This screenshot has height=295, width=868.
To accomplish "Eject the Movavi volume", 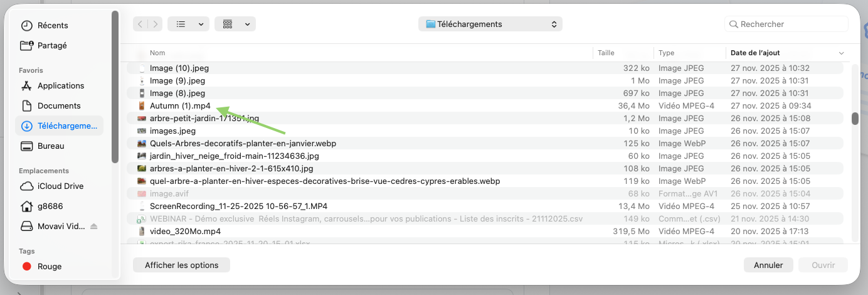I will (94, 226).
